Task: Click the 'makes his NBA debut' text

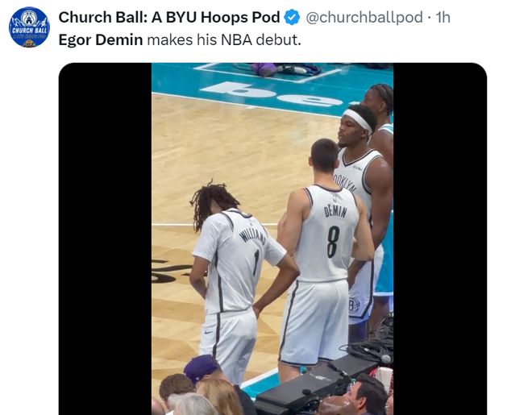Action: [224, 40]
